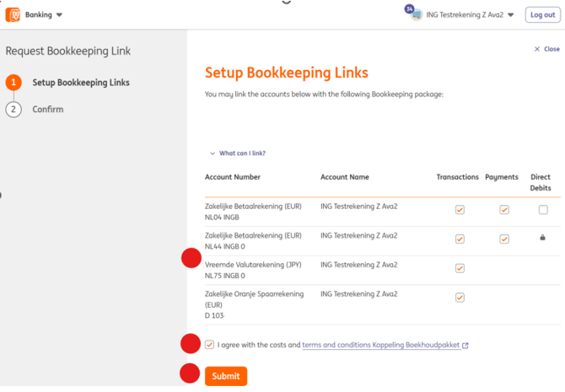This screenshot has width=565, height=392.
Task: Close the bookkeeping link setup page
Action: tap(546, 49)
